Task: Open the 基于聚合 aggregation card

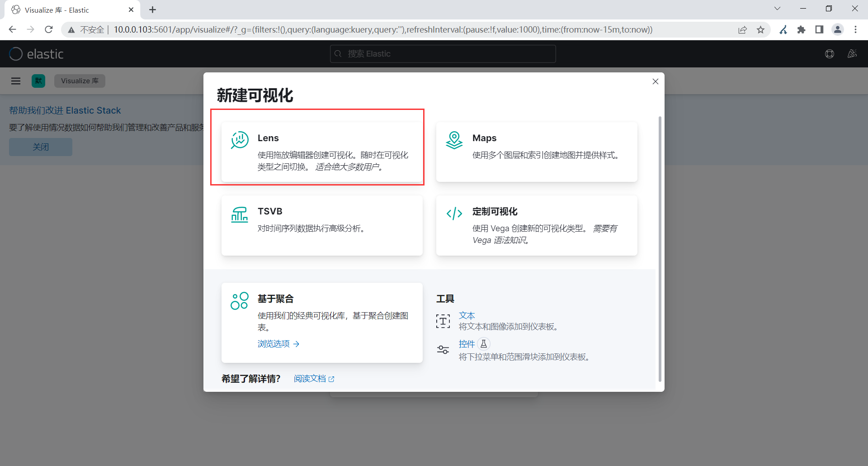Action: click(322, 323)
